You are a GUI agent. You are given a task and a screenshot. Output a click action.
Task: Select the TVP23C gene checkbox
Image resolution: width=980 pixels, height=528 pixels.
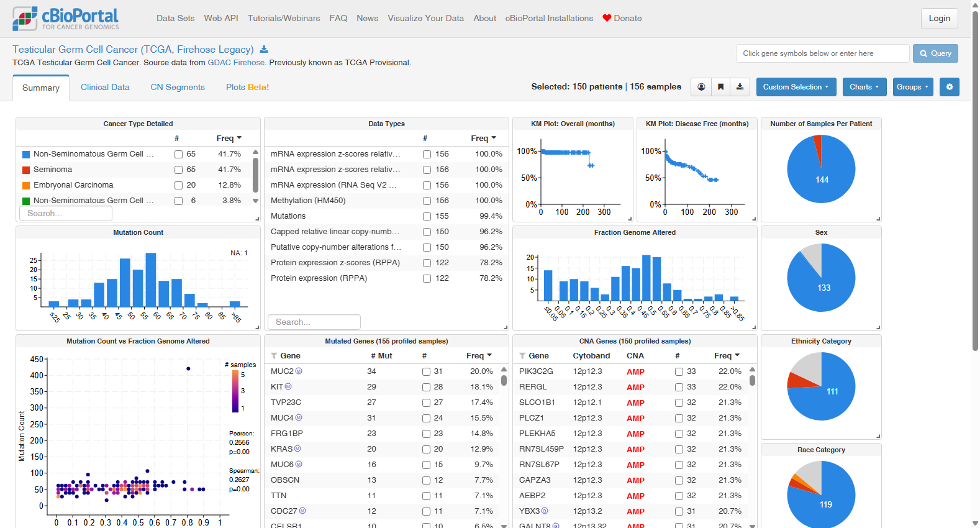click(426, 403)
